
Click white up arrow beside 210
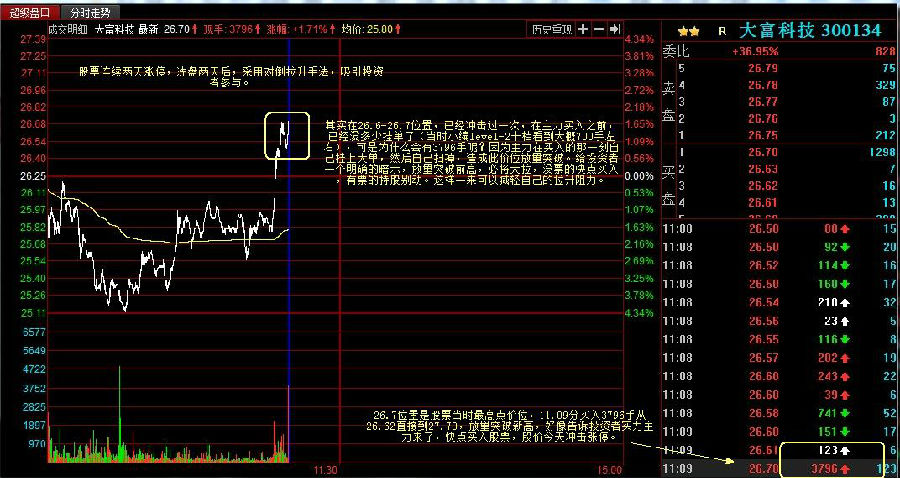point(844,302)
